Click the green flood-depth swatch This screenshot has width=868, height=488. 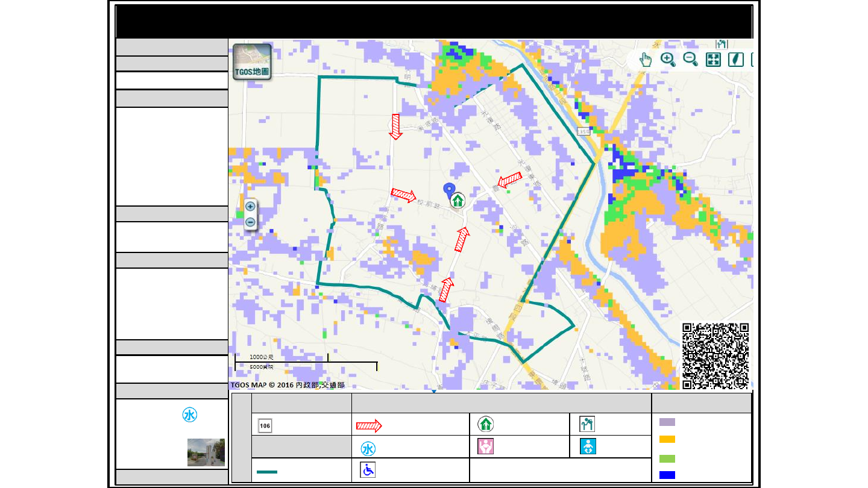point(667,458)
